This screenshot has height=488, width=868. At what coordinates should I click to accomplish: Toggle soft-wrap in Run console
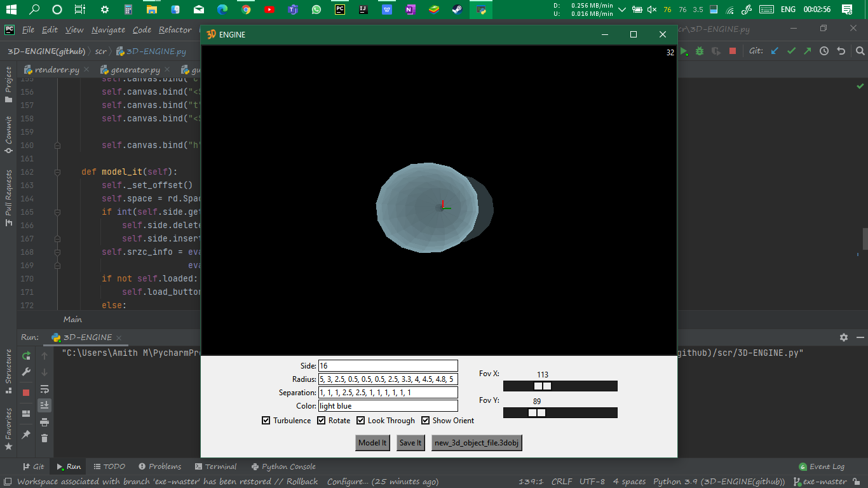click(x=44, y=388)
